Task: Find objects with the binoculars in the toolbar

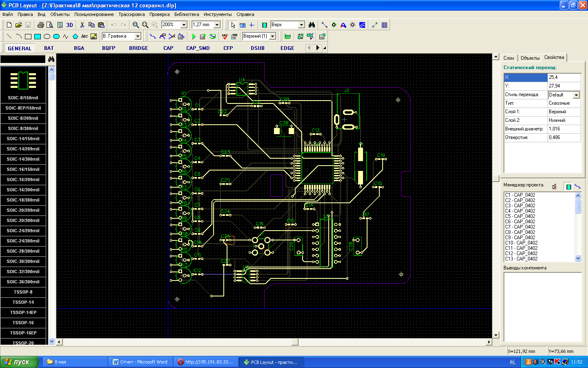Action: [312, 25]
